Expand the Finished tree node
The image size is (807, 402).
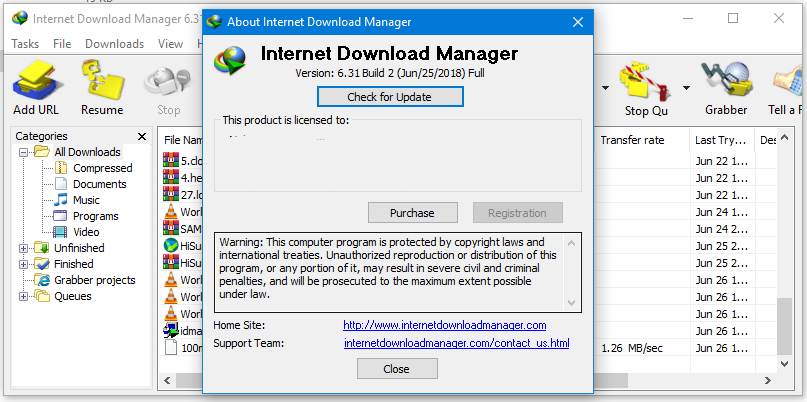tap(23, 264)
